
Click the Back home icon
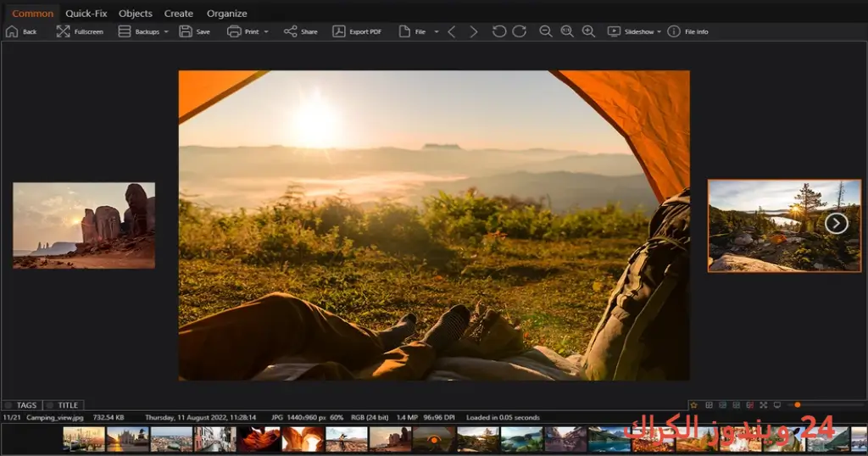tap(12, 31)
